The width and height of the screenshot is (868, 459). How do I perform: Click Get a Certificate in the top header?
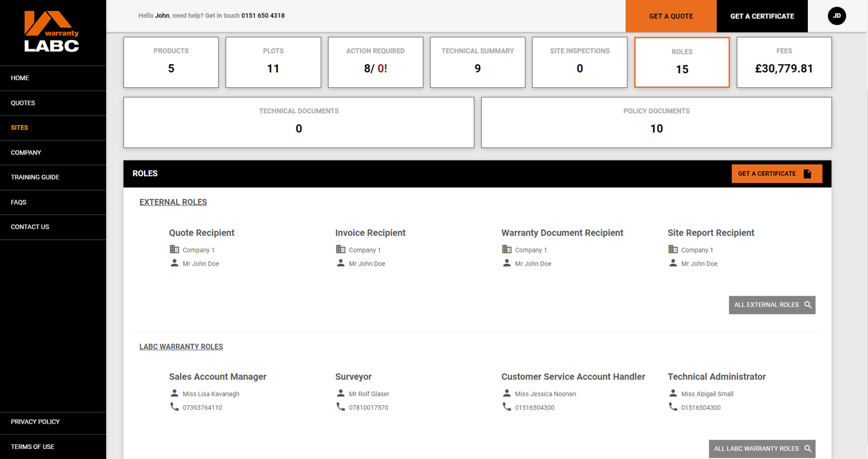click(x=762, y=16)
